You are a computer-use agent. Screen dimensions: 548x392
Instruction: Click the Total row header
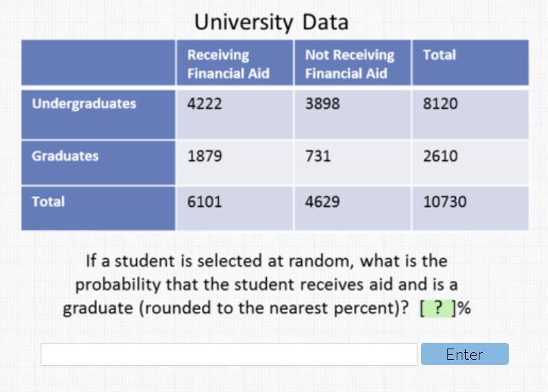tap(48, 202)
